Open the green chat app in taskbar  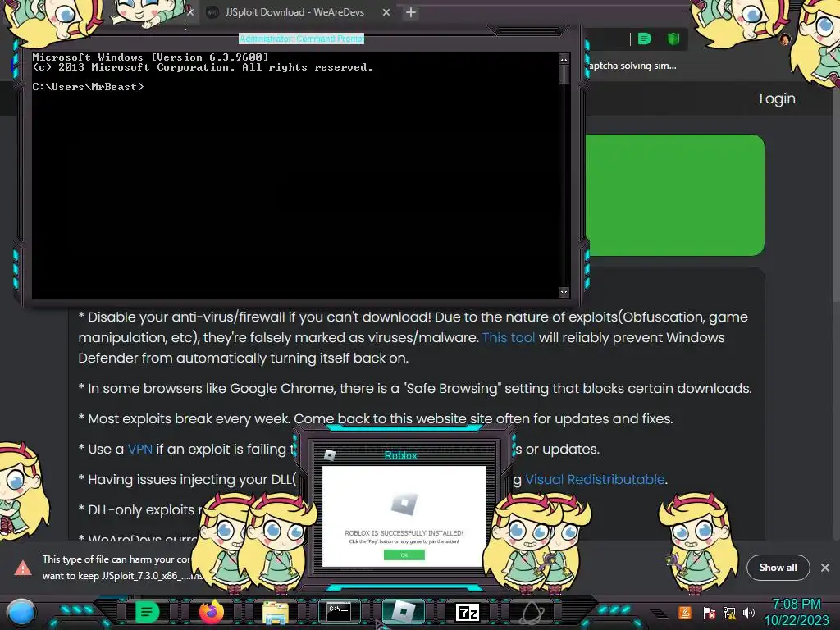click(x=146, y=612)
